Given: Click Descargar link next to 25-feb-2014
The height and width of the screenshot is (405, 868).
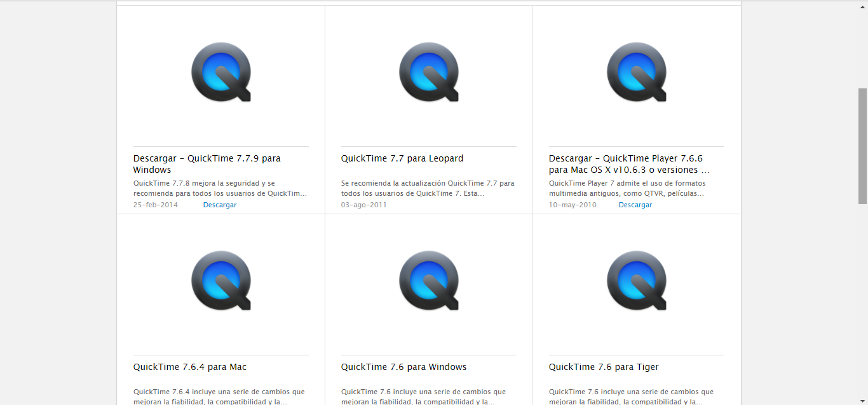Looking at the screenshot, I should click(x=220, y=205).
